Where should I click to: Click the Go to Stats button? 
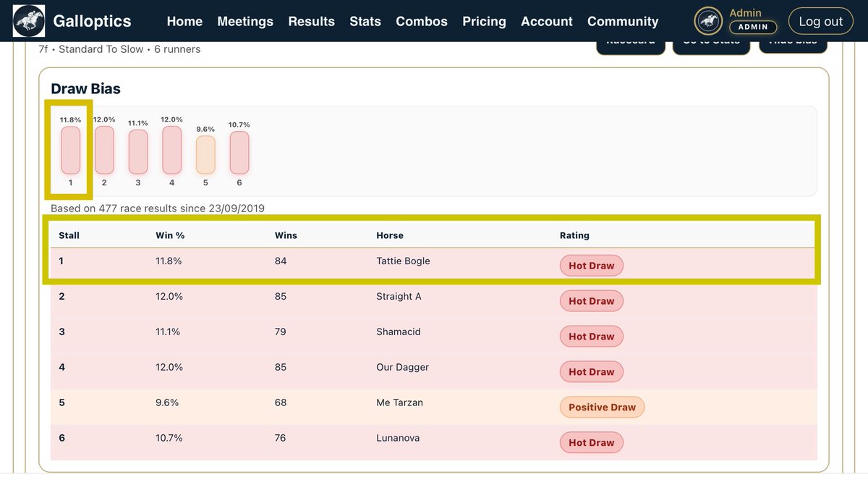click(x=711, y=41)
